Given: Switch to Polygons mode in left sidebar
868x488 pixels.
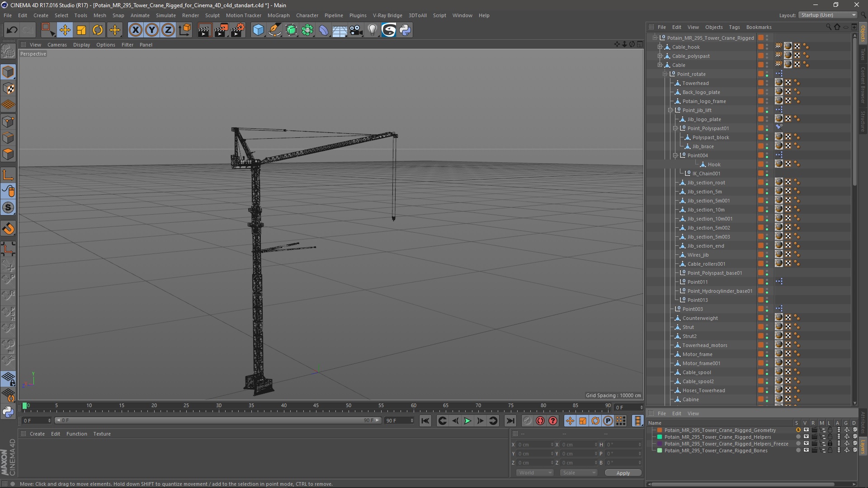Looking at the screenshot, I should click(x=8, y=154).
